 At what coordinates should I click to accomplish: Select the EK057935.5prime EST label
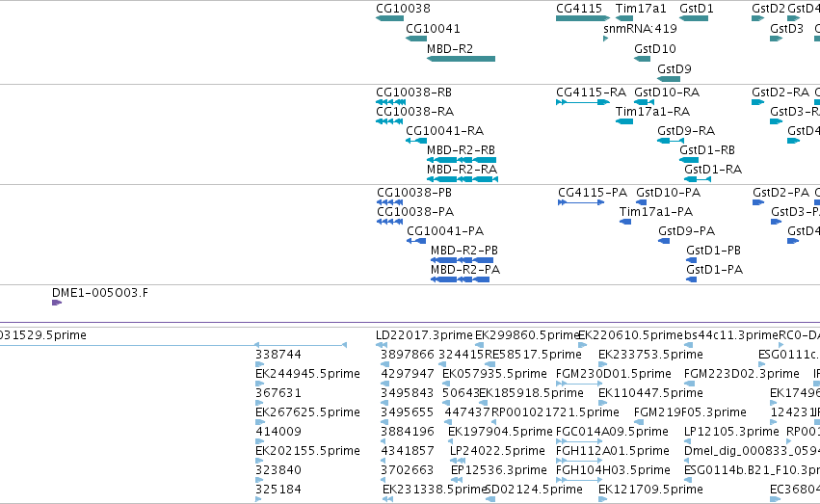click(494, 374)
